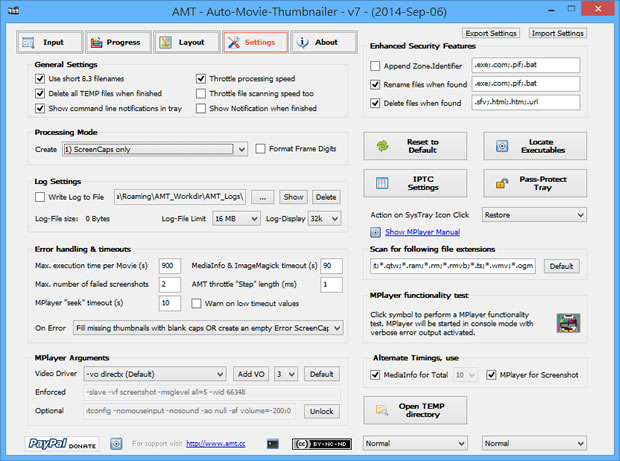Open the dropdown showing 3 beside Add VO
620x461 pixels.
(286, 374)
